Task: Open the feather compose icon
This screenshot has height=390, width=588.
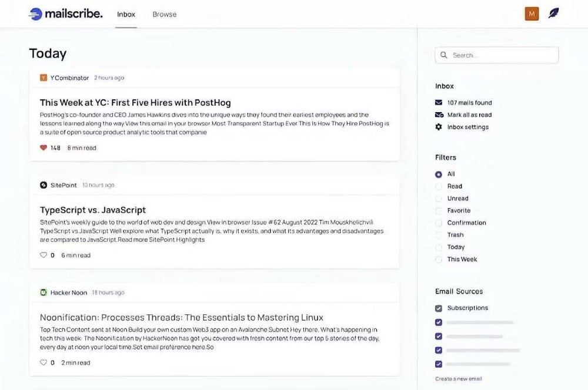Action: tap(553, 14)
